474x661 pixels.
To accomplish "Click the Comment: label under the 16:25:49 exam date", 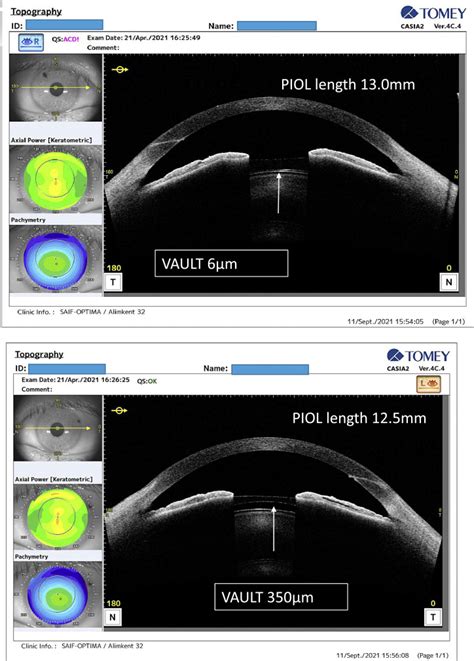I will pyautogui.click(x=103, y=48).
